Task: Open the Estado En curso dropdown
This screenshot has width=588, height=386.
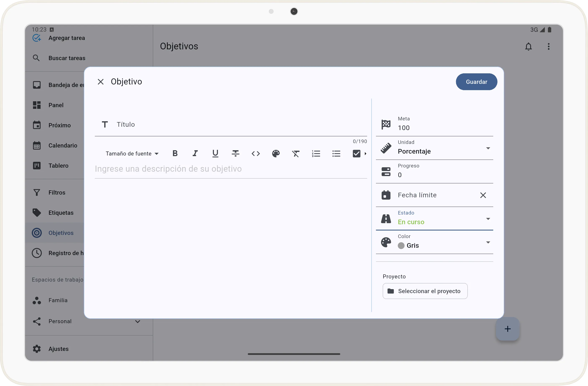Action: [x=488, y=219]
